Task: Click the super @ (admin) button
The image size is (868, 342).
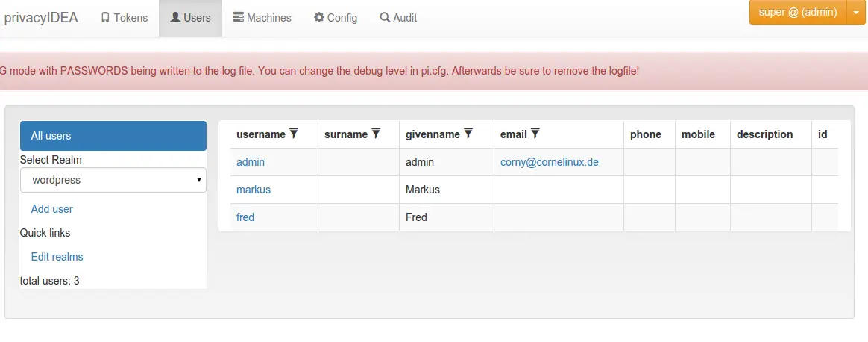Action: tap(798, 12)
